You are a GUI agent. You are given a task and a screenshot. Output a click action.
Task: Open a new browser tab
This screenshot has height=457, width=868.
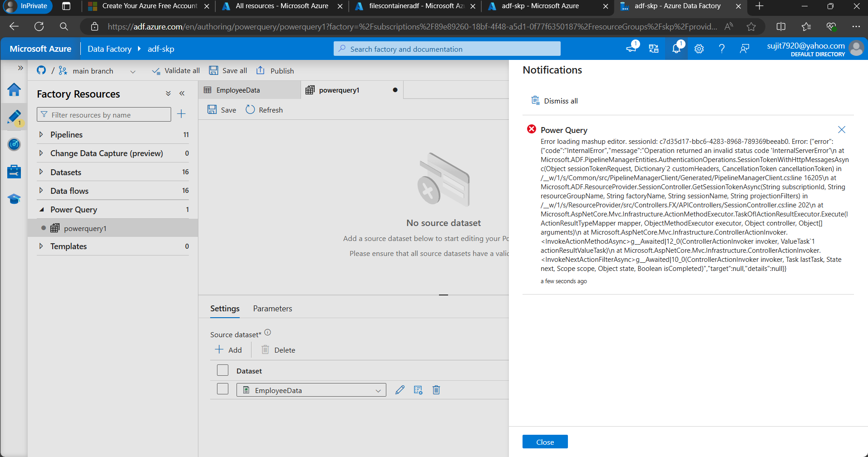tap(759, 6)
